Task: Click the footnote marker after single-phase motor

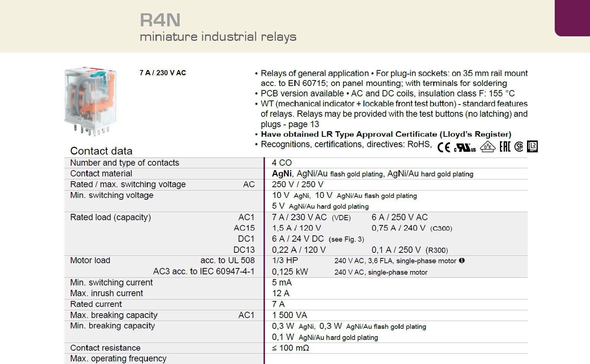Action: (x=462, y=261)
